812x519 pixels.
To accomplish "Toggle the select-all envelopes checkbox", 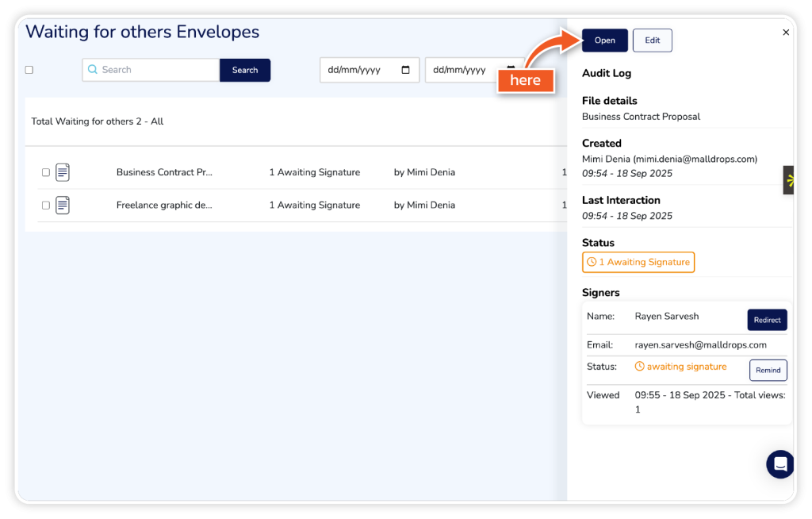I will [29, 70].
